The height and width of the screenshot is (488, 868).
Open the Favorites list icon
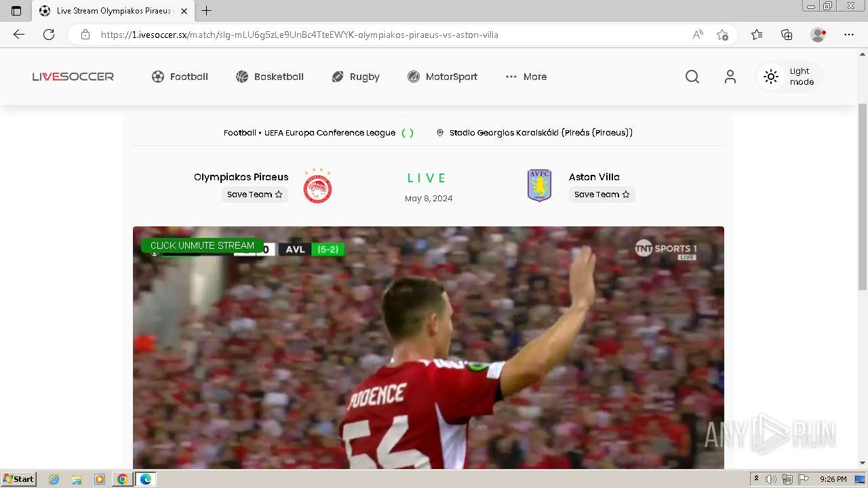[757, 35]
